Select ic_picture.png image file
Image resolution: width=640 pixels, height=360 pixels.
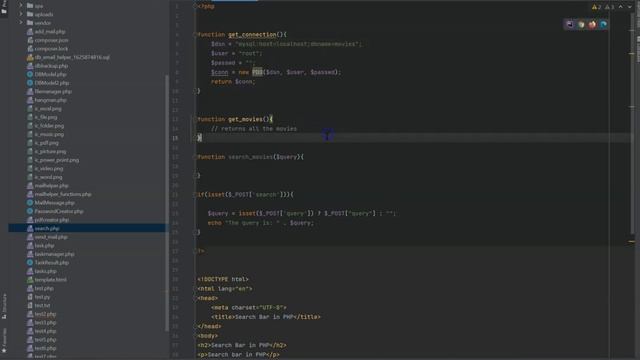pyautogui.click(x=50, y=151)
